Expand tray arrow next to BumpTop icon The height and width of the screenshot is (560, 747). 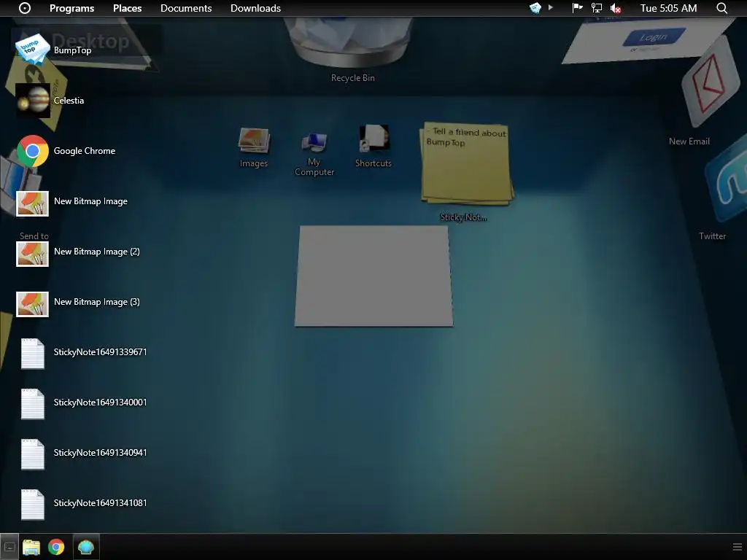(551, 7)
